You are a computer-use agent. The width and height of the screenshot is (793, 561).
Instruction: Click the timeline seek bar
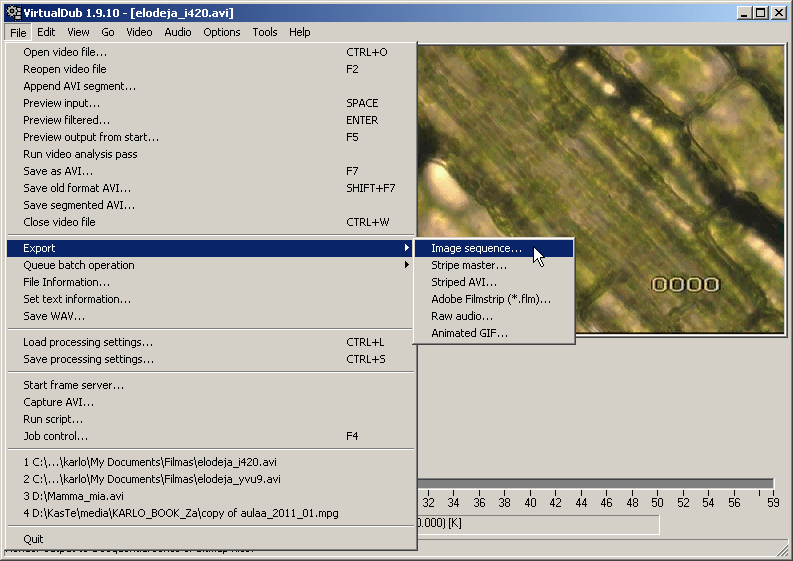[595, 484]
